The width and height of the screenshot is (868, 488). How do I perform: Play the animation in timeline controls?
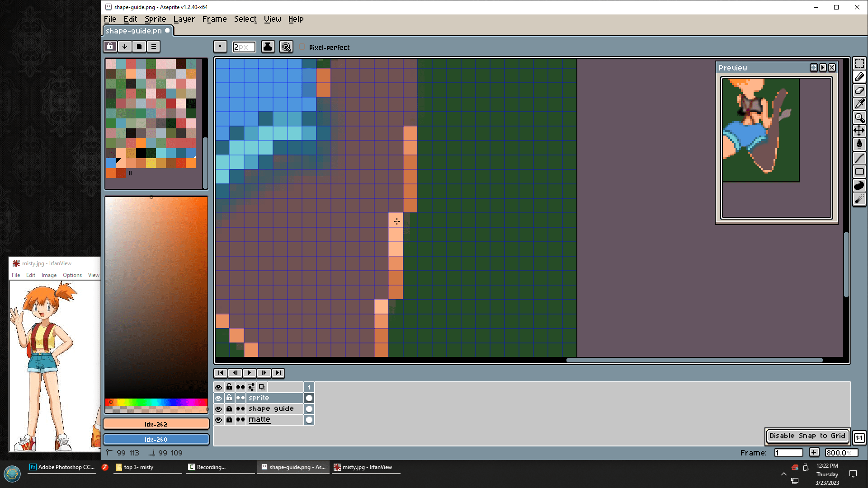pos(249,373)
